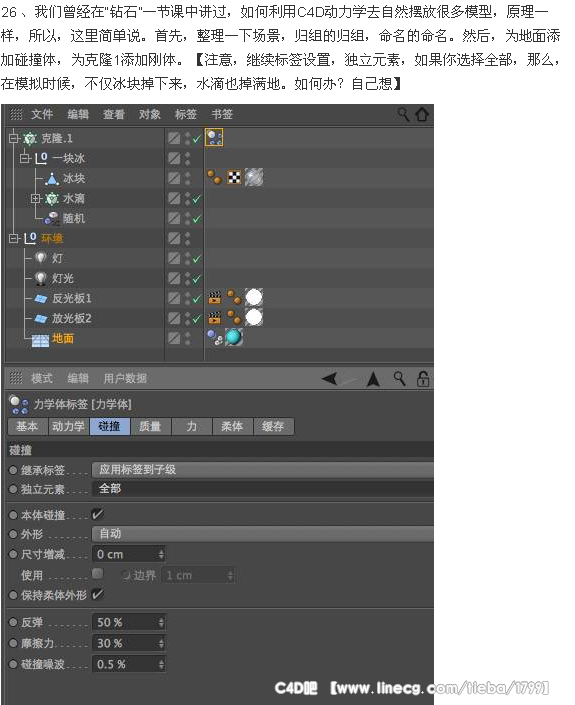Enable the 使用 checkbox
This screenshot has height=705, width=575.
(x=97, y=573)
